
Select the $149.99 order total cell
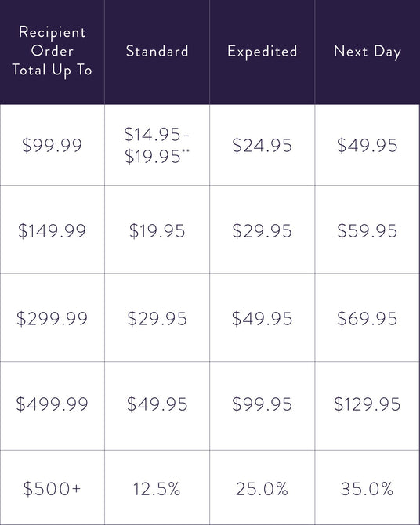coord(52,230)
